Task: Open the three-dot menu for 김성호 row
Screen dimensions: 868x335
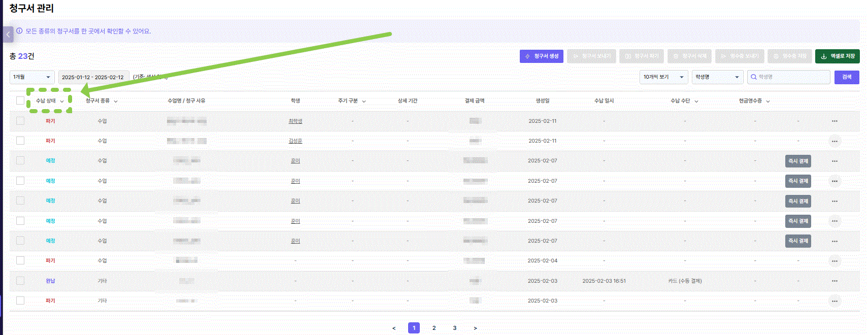Action: click(834, 141)
